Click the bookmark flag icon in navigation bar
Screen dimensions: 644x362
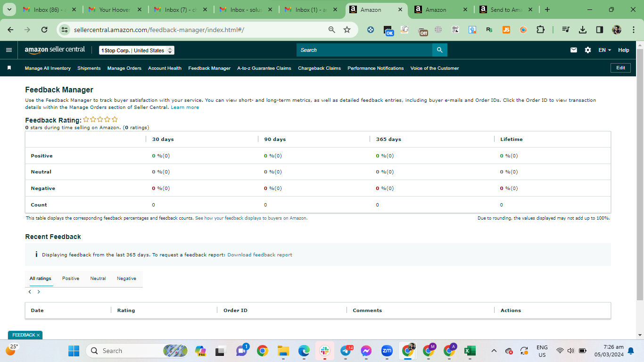point(9,68)
